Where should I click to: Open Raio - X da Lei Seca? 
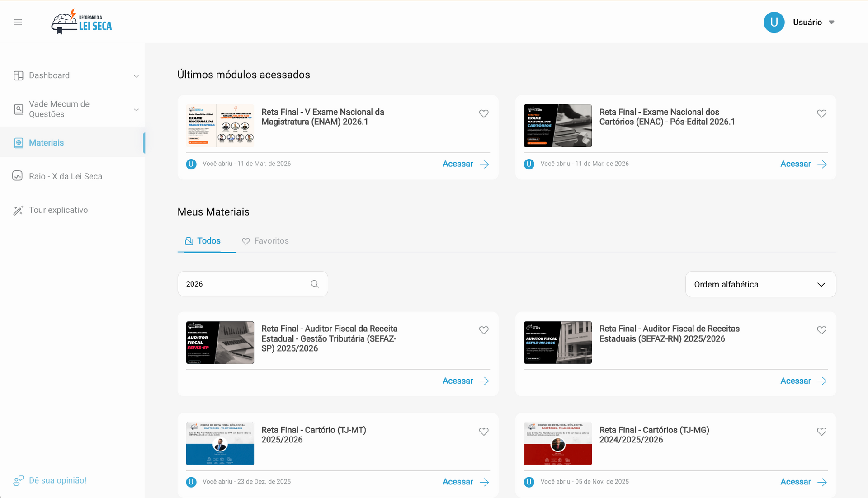coord(66,176)
